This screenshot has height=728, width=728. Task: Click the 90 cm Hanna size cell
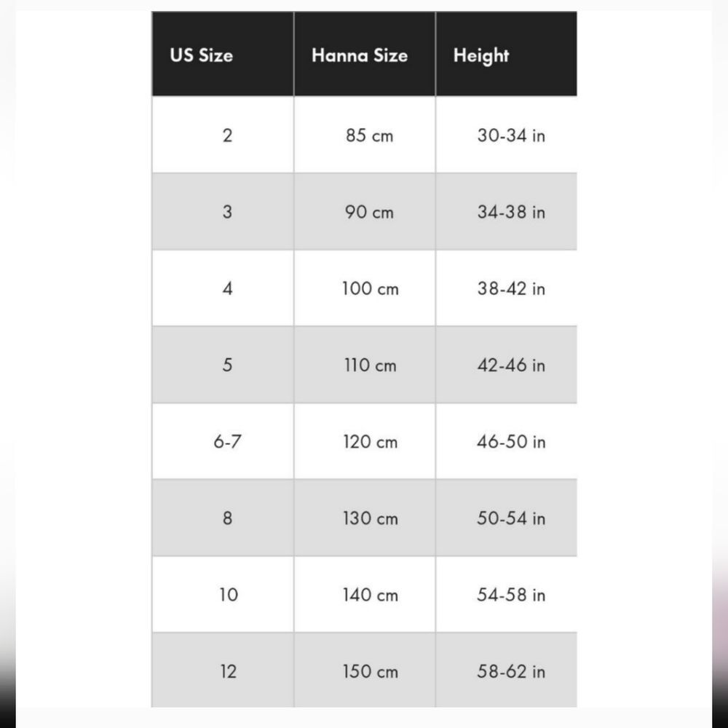[365, 211]
